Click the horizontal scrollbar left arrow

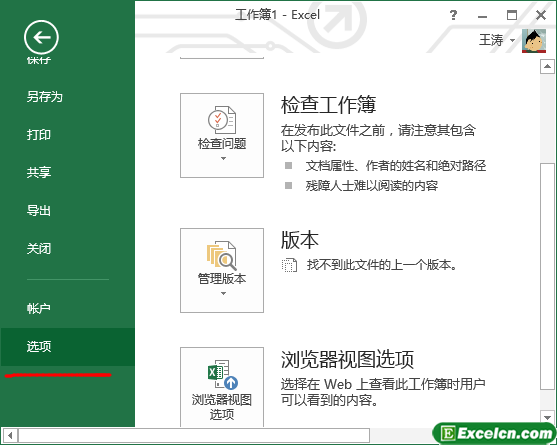click(x=10, y=435)
